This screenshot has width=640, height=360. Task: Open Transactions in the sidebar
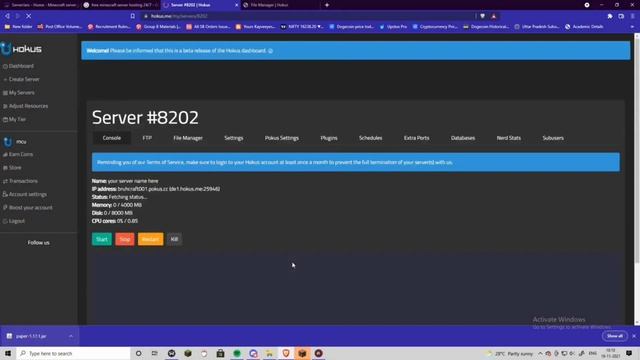click(20, 181)
